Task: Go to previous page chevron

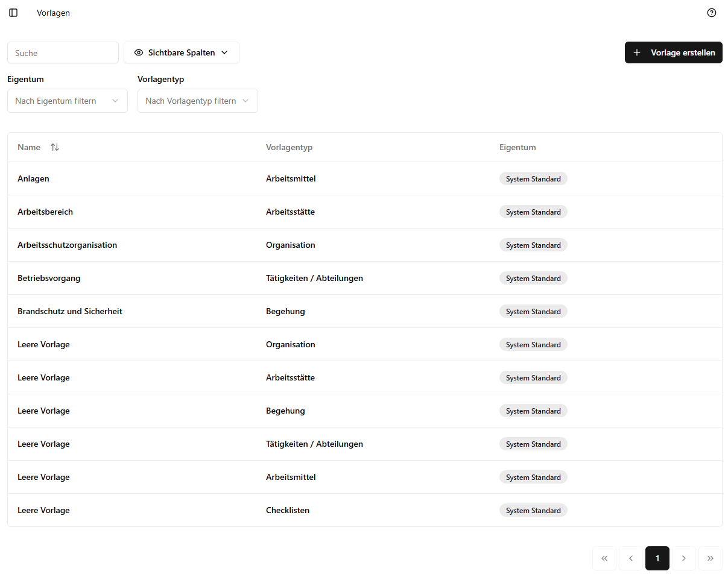Action: pyautogui.click(x=631, y=558)
